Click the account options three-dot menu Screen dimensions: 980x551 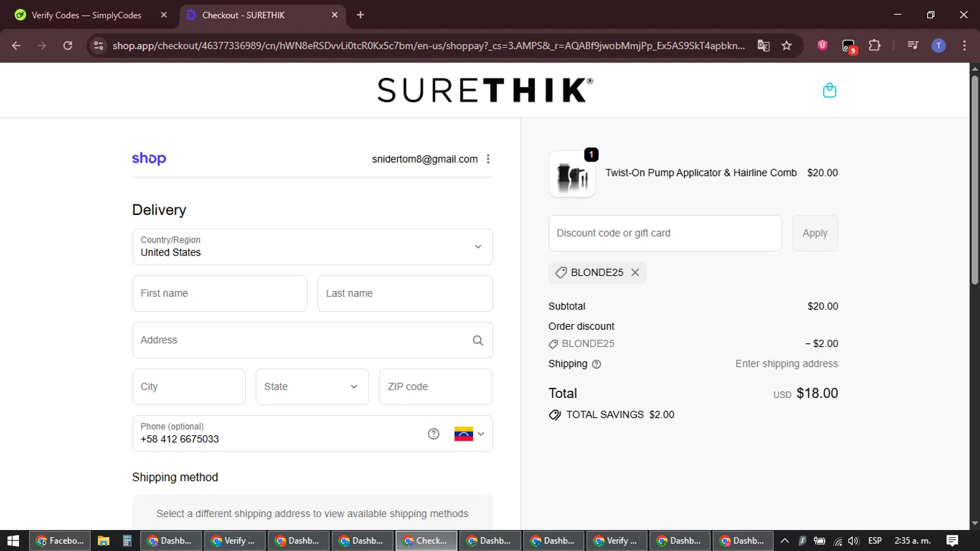488,159
